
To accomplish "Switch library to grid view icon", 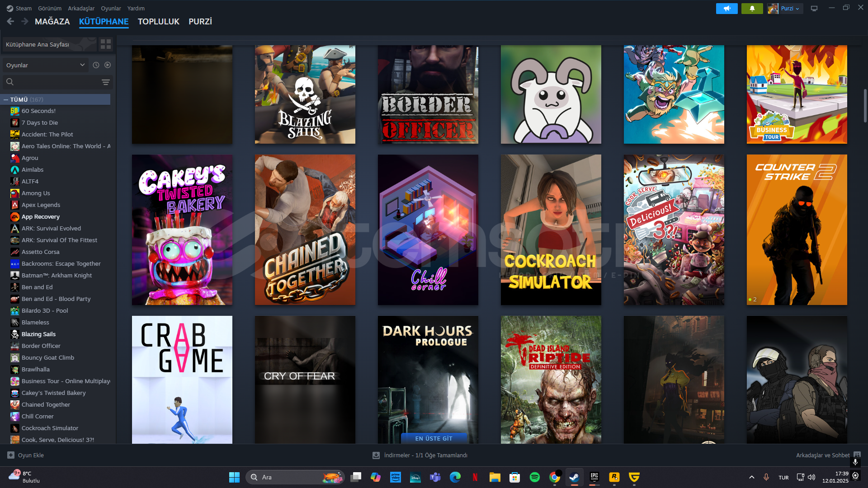I will pos(106,44).
